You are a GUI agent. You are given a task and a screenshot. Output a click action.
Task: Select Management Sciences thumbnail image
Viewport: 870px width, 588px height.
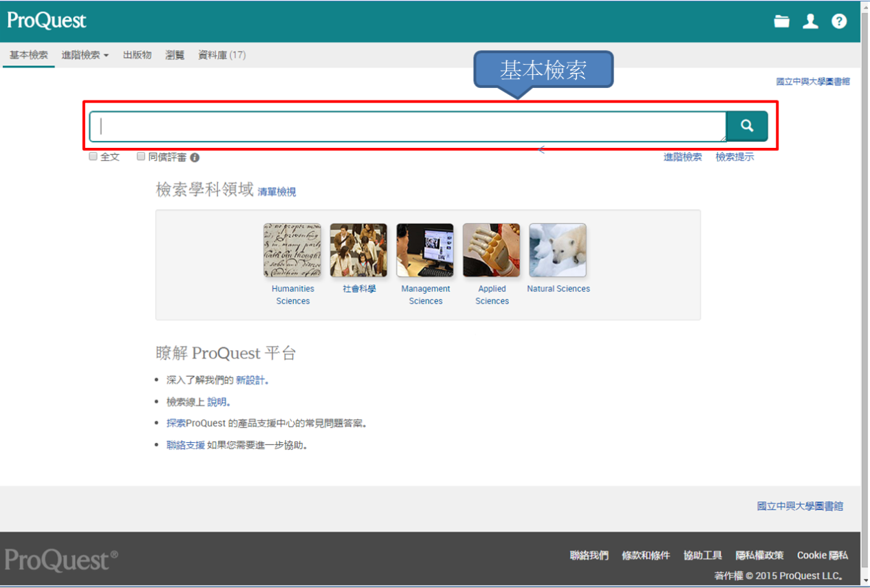425,250
